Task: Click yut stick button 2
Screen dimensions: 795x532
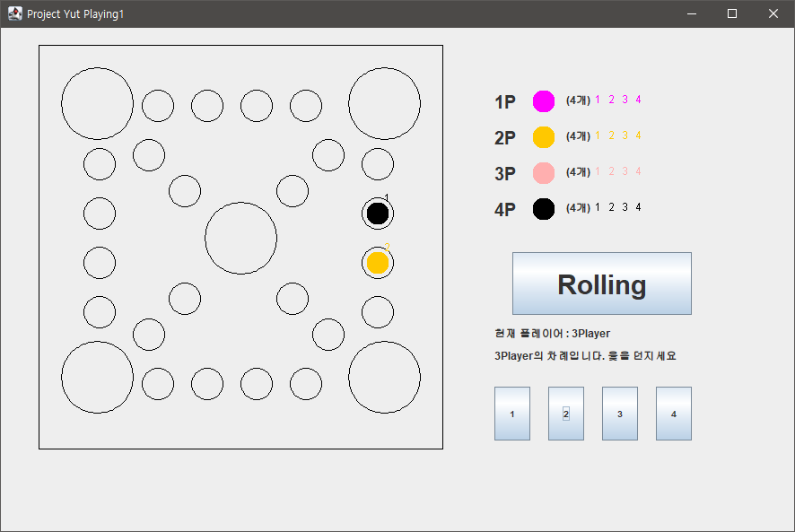Action: pos(565,414)
